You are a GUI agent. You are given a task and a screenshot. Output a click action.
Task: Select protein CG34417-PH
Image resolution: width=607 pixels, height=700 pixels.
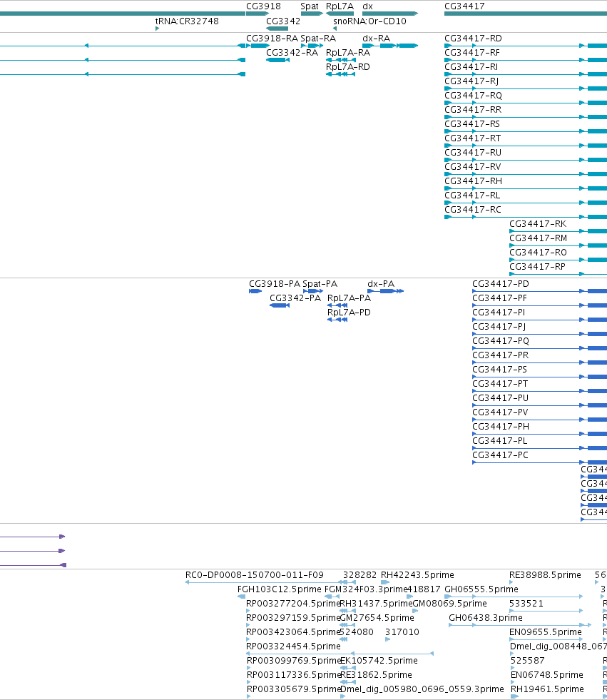click(500, 427)
